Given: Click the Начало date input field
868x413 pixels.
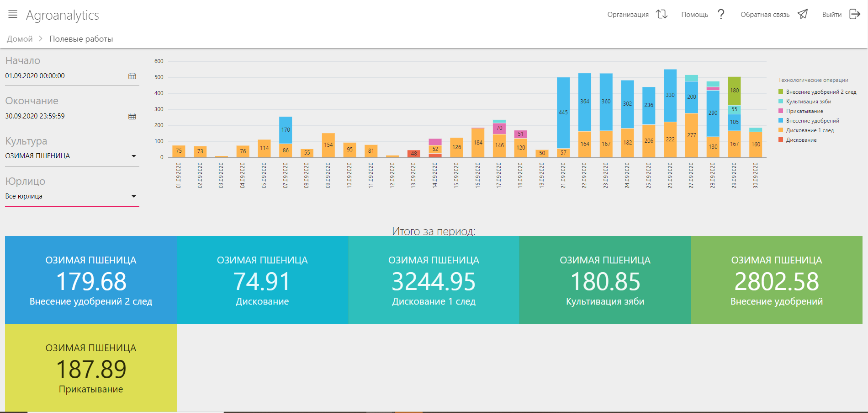Looking at the screenshot, I should point(64,76).
